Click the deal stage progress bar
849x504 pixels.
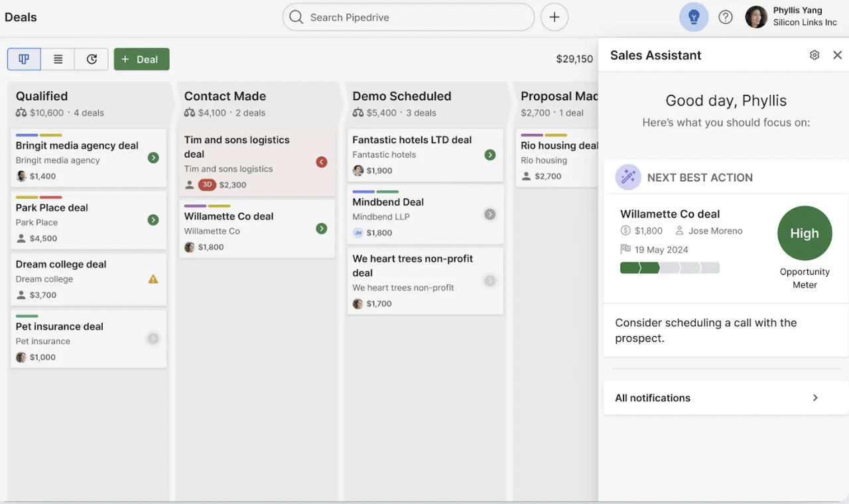point(669,268)
